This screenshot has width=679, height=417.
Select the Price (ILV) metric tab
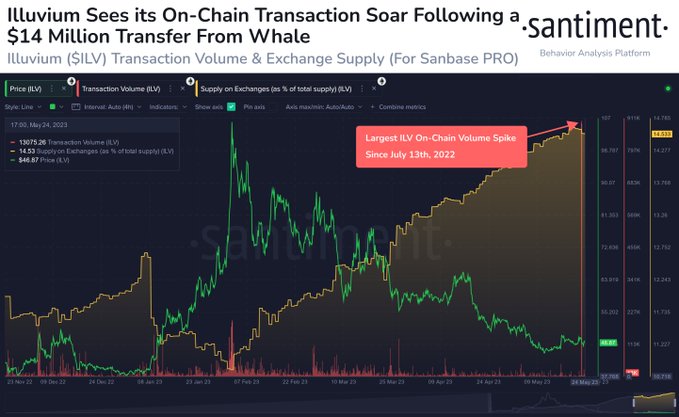pos(27,89)
